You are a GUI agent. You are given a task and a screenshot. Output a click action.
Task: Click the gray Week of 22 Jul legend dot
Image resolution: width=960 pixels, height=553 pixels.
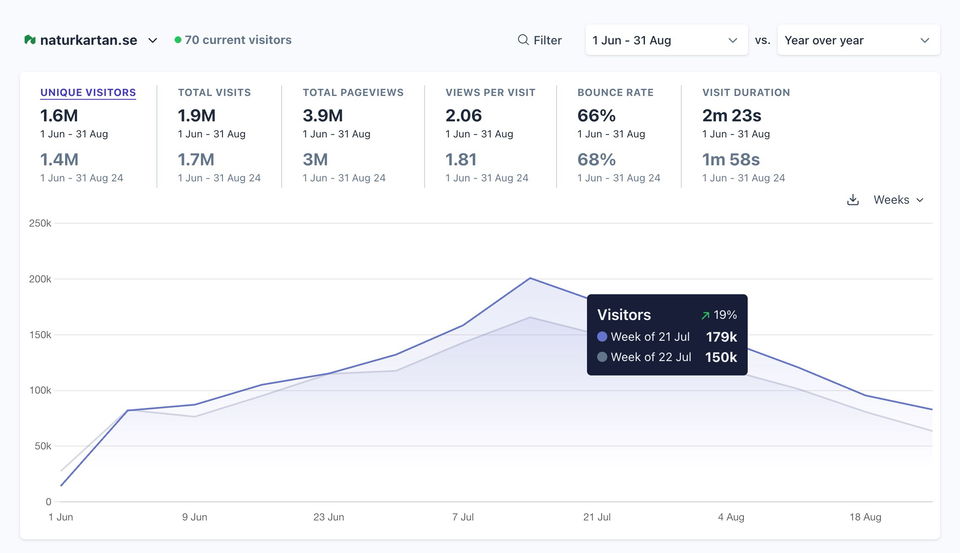[602, 357]
